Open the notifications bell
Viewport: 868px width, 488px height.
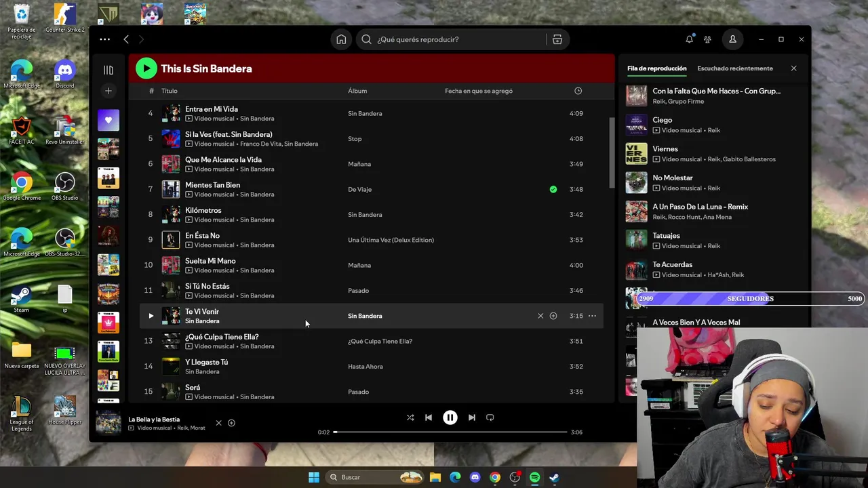pos(690,39)
